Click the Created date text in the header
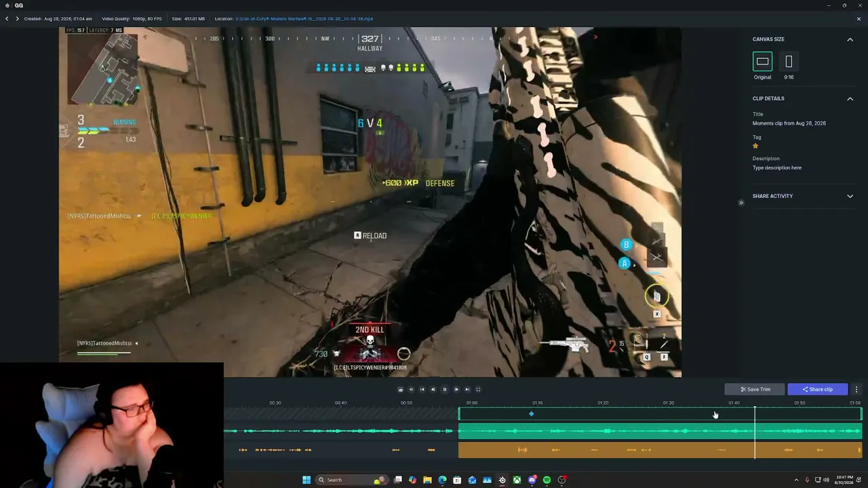 pos(58,19)
